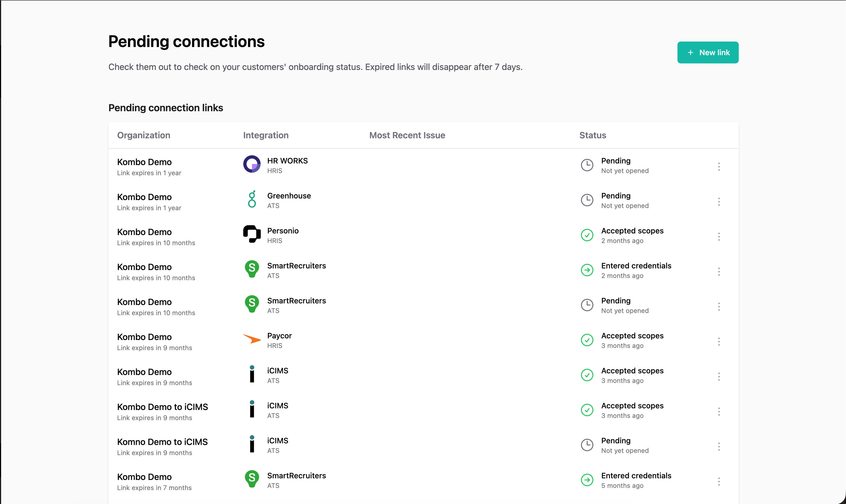This screenshot has height=504, width=846.
Task: Click the HR WORKS integration icon
Action: [x=251, y=164]
